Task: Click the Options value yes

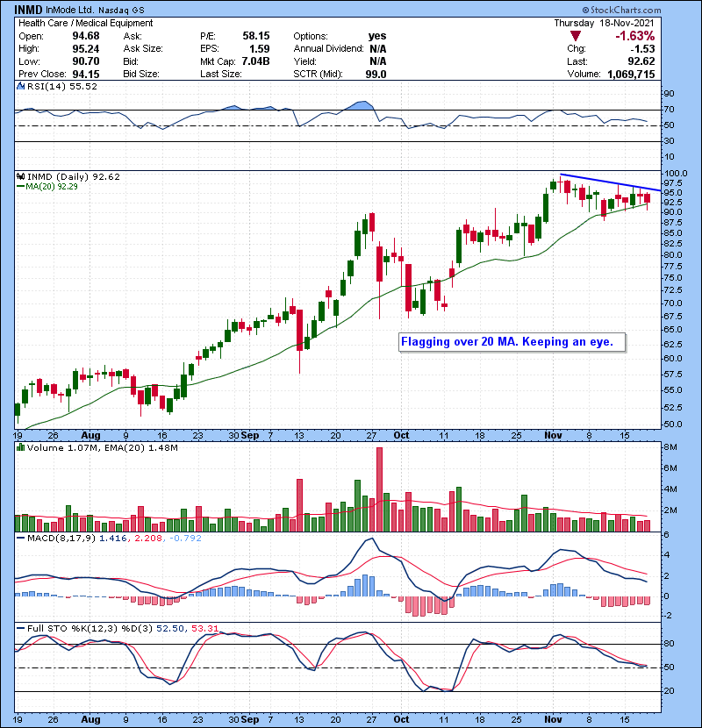Action: point(377,36)
